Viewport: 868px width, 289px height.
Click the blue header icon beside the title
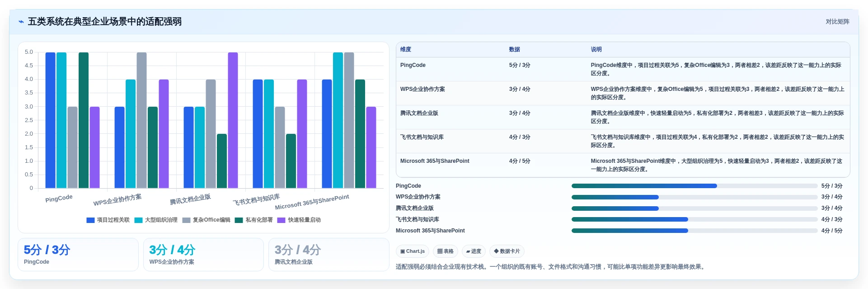tap(21, 22)
